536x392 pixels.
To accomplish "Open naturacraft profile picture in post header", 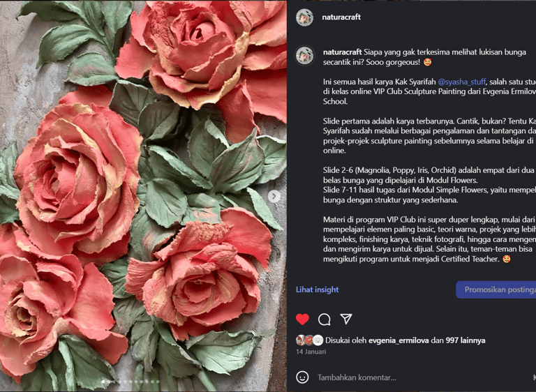I will tap(304, 17).
